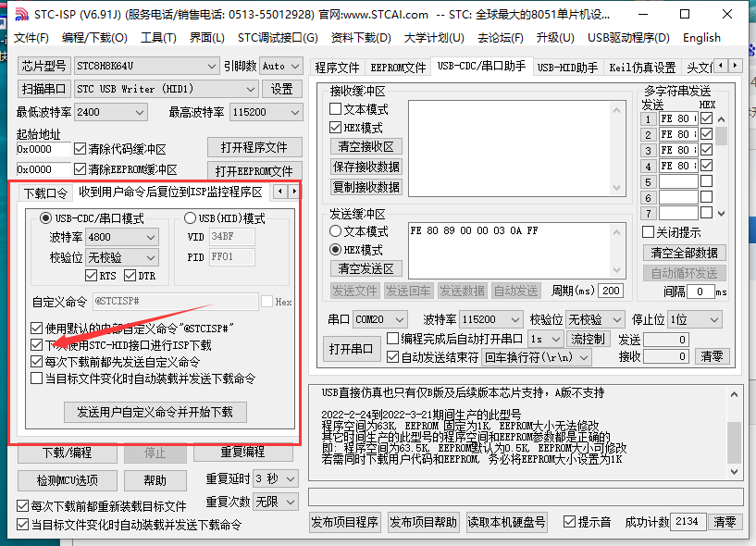Open the 串口 dropdown showing COM20
756x546 pixels.
point(380,319)
